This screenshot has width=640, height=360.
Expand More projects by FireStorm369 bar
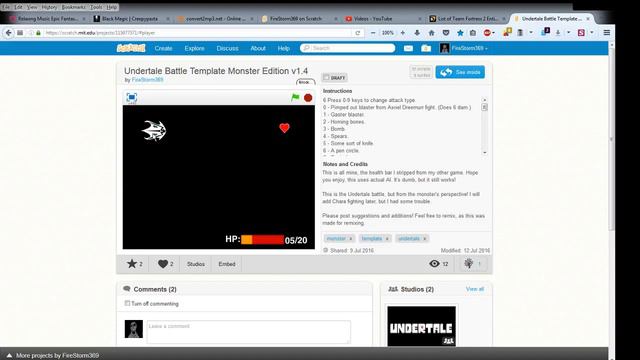coord(53,356)
